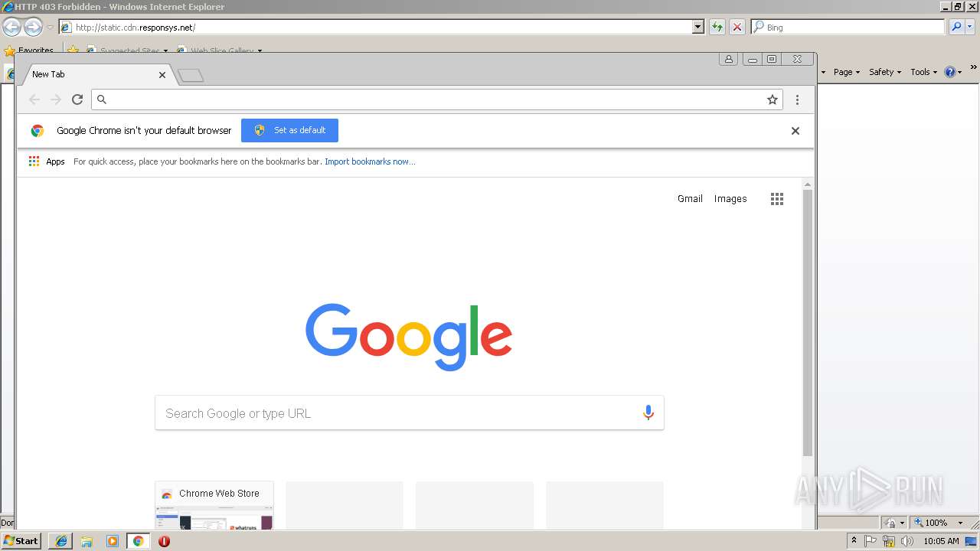Open the Chrome Web Store tile
This screenshot has height=551, width=980.
pos(214,505)
